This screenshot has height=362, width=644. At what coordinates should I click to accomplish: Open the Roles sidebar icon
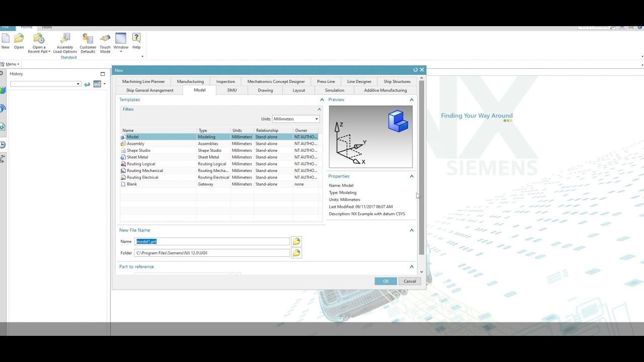coord(3,159)
